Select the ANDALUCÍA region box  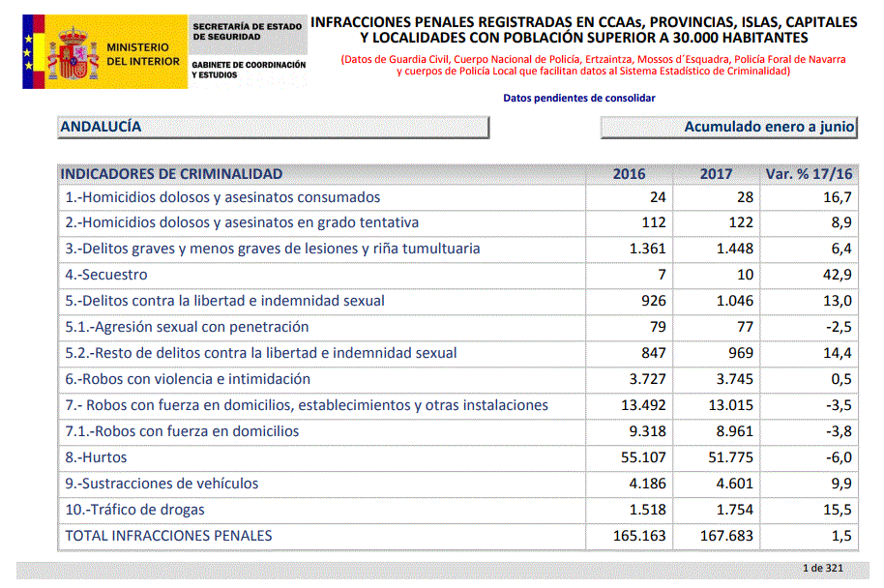tap(274, 127)
